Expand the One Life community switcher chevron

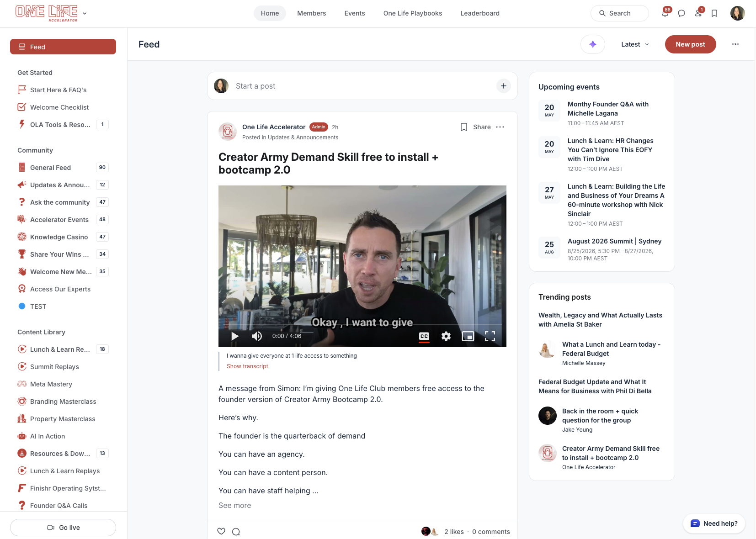[x=85, y=14]
